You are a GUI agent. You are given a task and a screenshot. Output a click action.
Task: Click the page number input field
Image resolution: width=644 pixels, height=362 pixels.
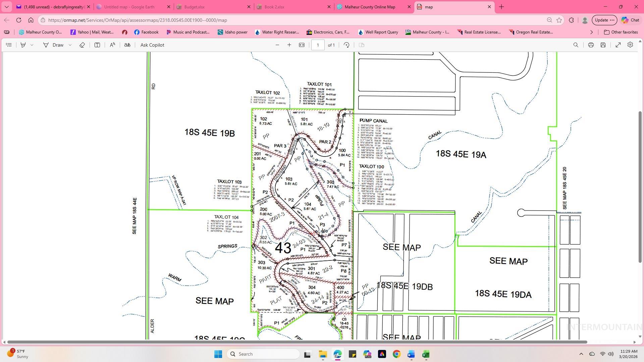pos(318,45)
